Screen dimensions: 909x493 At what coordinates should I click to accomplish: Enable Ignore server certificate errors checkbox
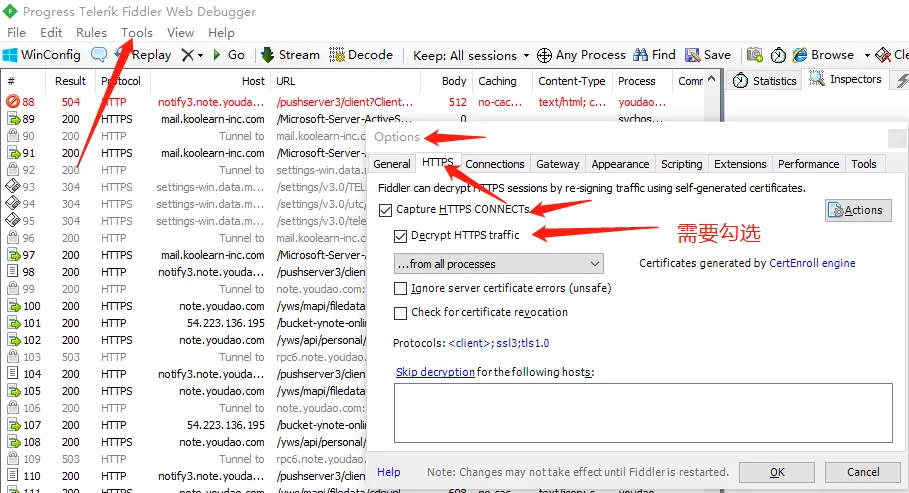click(400, 288)
